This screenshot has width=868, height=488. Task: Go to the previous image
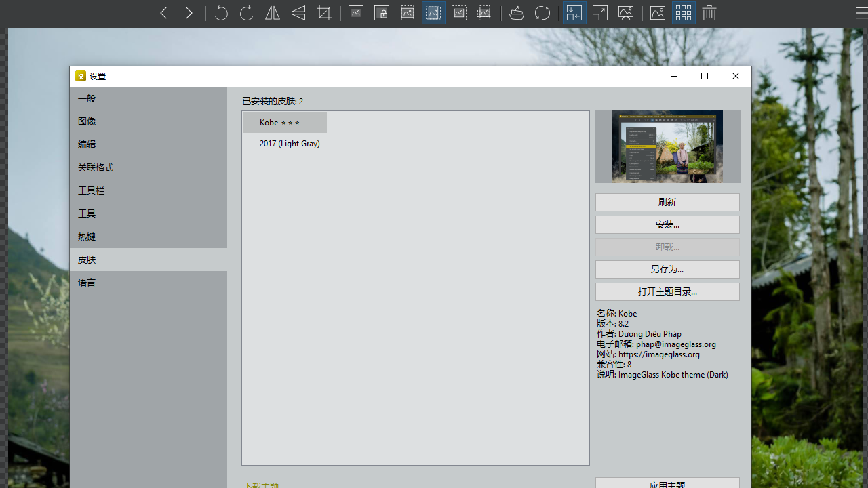(x=163, y=13)
